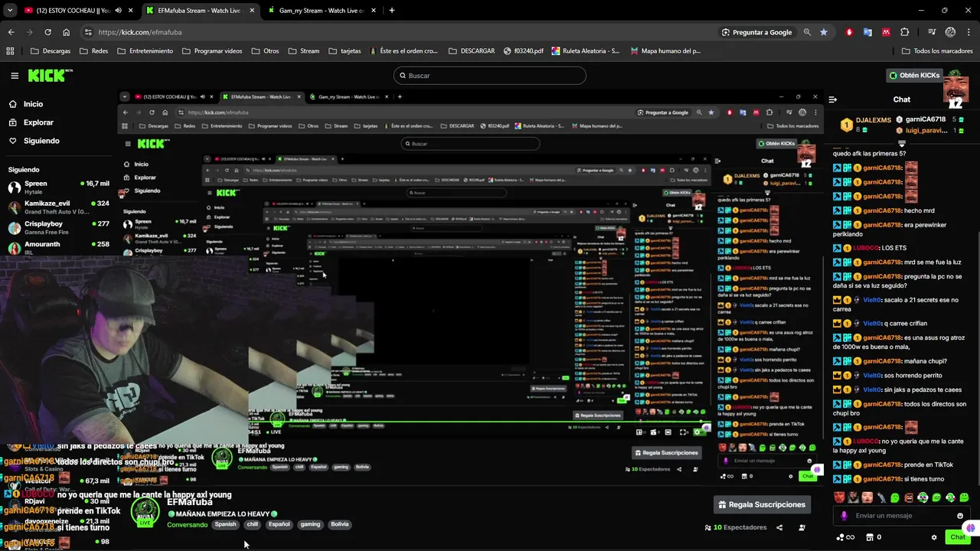Navigate back in browser history
980x551 pixels.
(11, 32)
